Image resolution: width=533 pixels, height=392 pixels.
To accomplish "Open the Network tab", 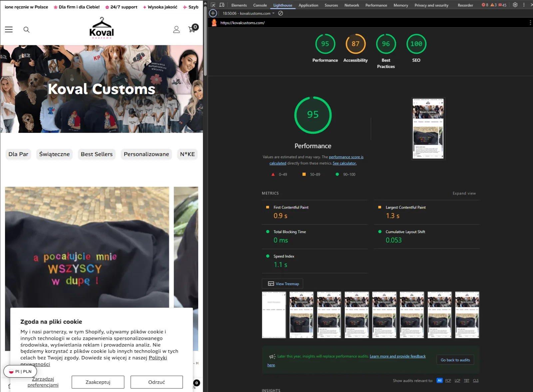I will pos(352,5).
